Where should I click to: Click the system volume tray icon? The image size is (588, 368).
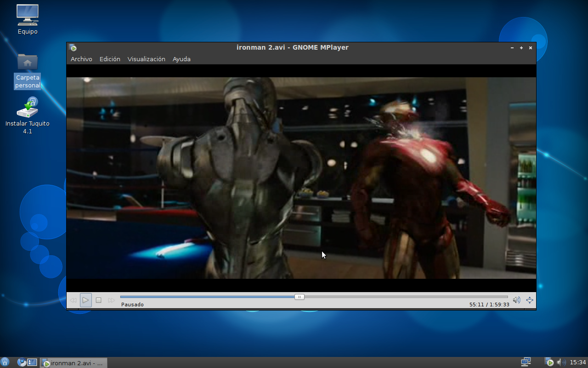[561, 362]
